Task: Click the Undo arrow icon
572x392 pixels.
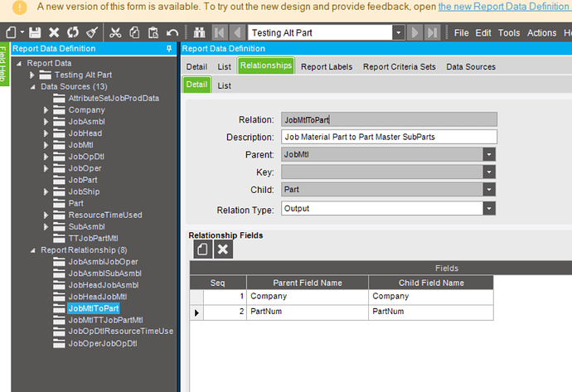Action: click(172, 33)
